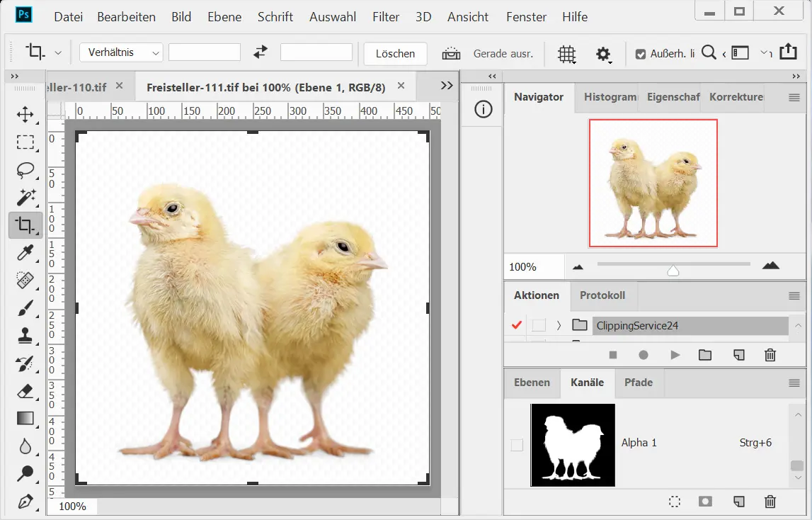Open the Verhältnis ratio dropdown
The image size is (812, 520).
point(121,52)
